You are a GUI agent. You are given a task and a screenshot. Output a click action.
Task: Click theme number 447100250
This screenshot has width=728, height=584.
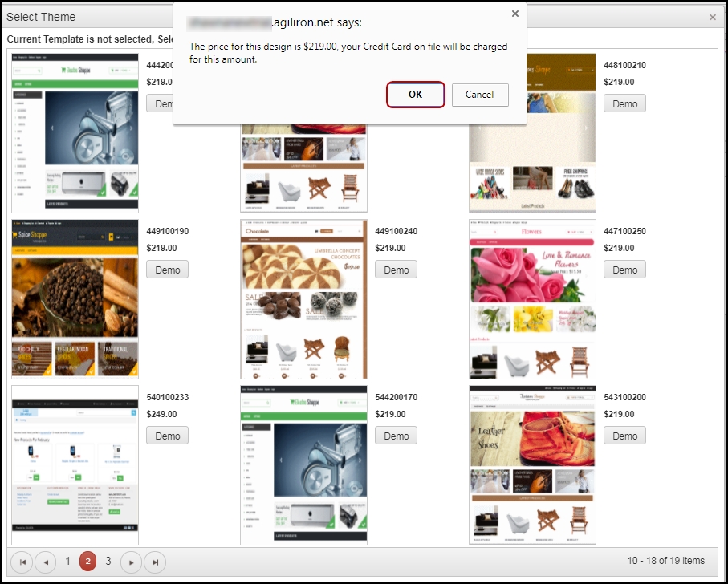pyautogui.click(x=624, y=231)
